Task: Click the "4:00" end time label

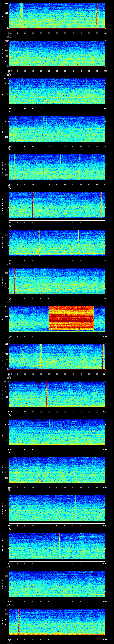Action: pos(105,109)
